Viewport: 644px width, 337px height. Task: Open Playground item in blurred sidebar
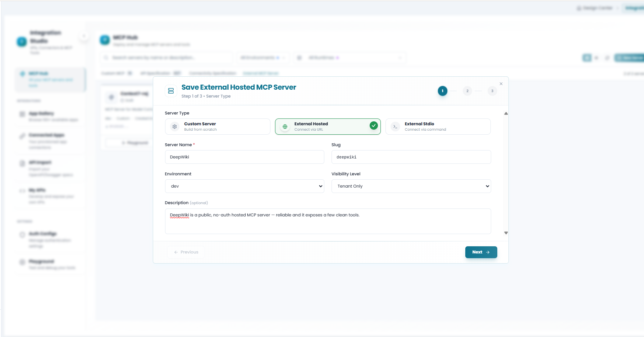[50, 264]
